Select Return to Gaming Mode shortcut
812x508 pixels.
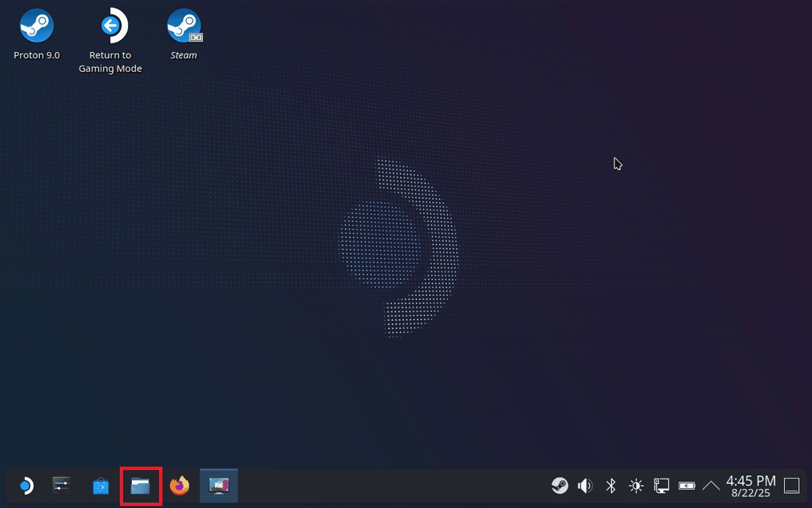110,27
